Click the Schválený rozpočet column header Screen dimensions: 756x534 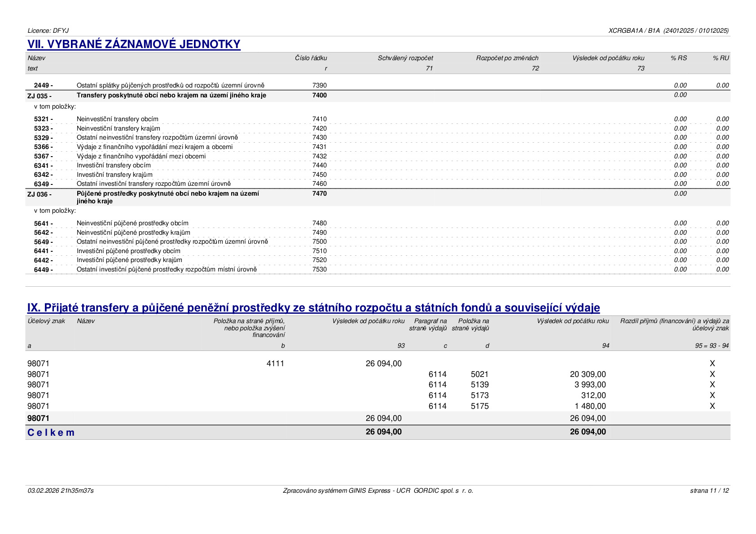(405, 58)
